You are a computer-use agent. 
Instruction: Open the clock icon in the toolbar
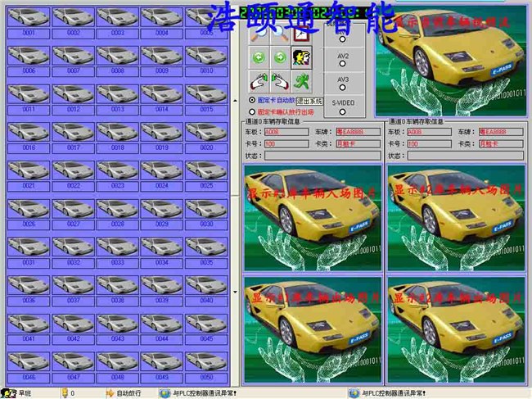[x=301, y=34]
